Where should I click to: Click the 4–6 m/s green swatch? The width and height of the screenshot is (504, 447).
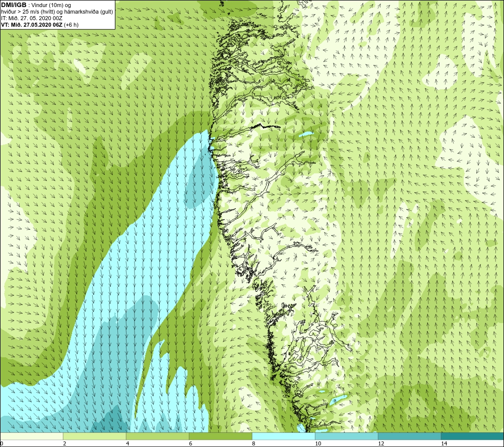[x=157, y=436]
